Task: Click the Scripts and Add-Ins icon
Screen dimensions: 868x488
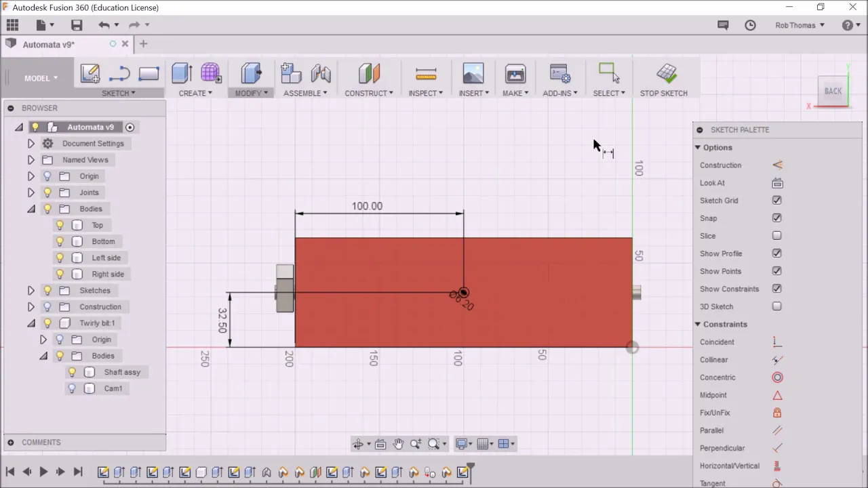Action: 560,73
